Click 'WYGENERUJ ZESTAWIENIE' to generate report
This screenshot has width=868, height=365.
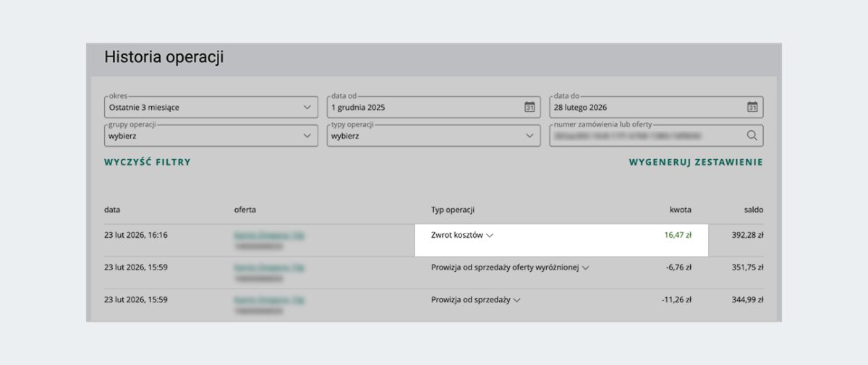pyautogui.click(x=696, y=163)
